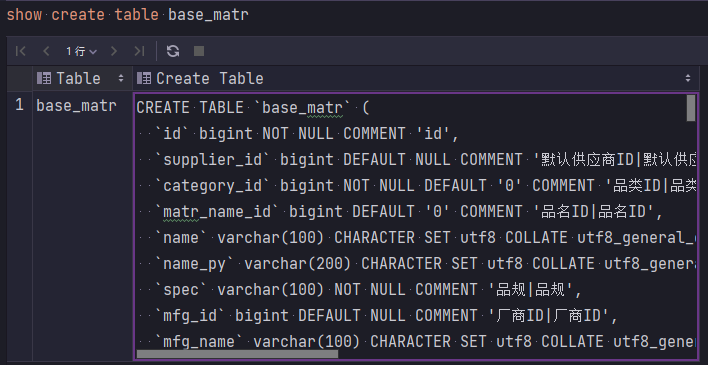Jump to last page of results
Screen dimensions: 708x365
139,51
